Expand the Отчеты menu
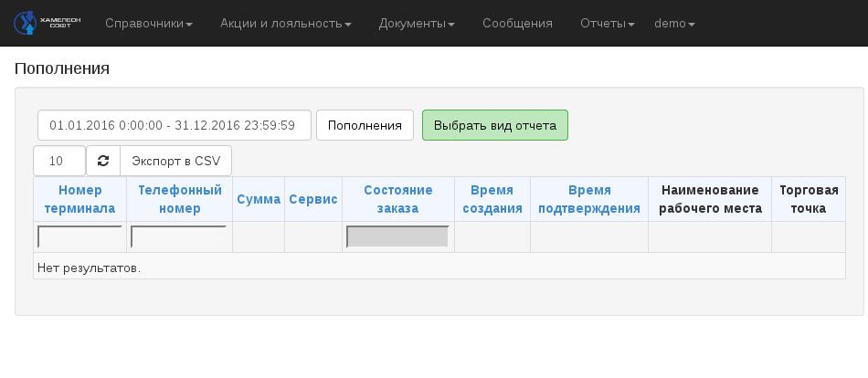 click(608, 23)
